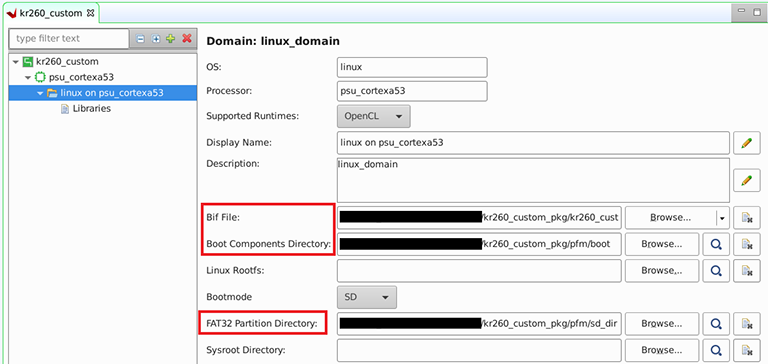Collapse the psu_cortexa53 tree node
Screen dimensions: 768x364
(x=27, y=77)
